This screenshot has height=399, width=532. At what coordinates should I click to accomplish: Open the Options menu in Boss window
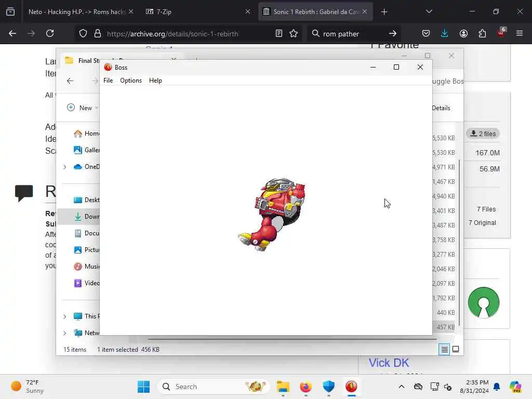130,81
